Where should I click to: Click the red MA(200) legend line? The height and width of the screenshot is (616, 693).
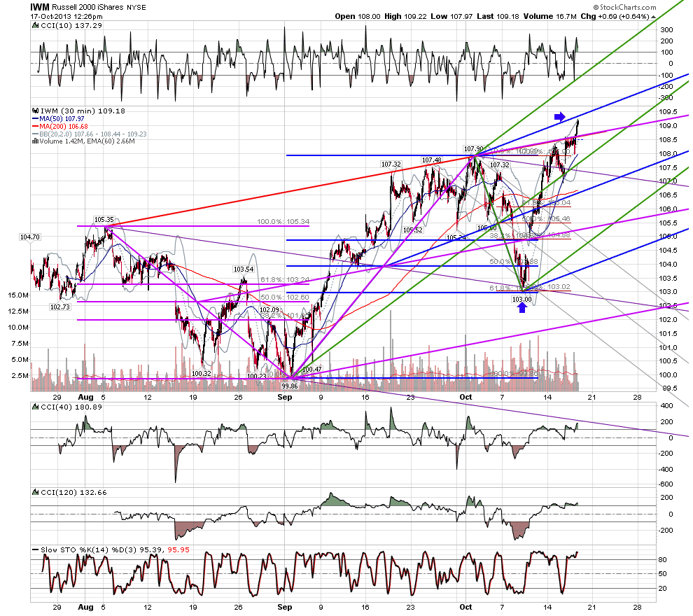[x=36, y=127]
